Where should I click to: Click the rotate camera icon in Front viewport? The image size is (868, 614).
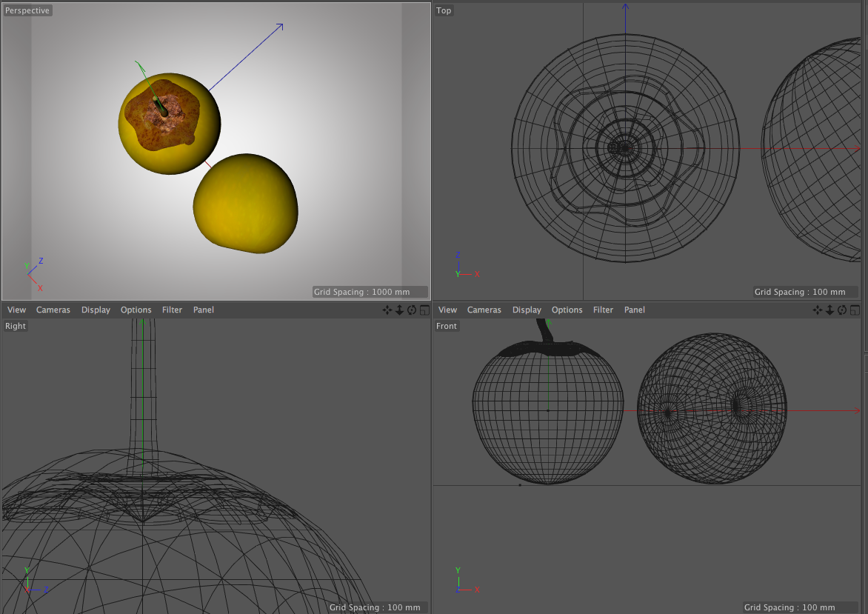pos(843,310)
